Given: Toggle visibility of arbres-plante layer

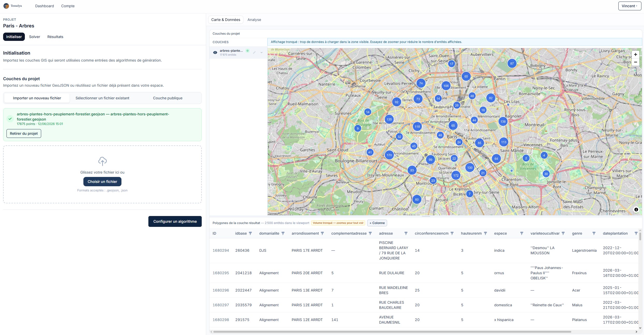Looking at the screenshot, I should pyautogui.click(x=215, y=53).
